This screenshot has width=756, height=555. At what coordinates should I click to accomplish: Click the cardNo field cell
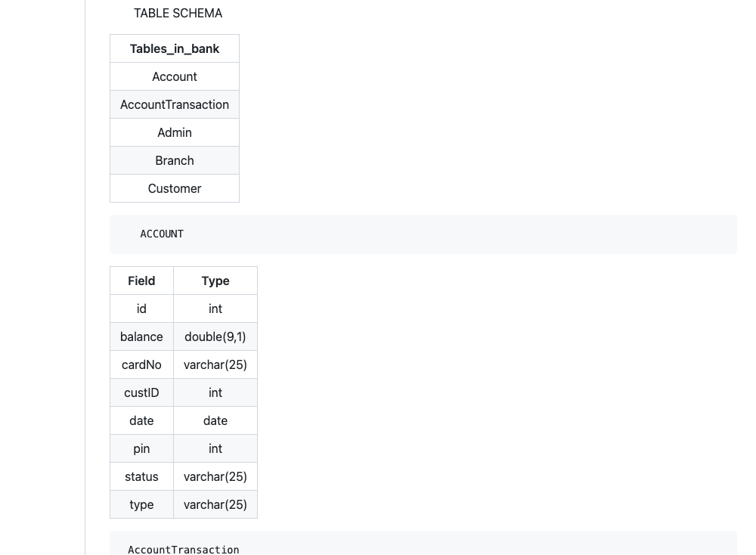[141, 364]
